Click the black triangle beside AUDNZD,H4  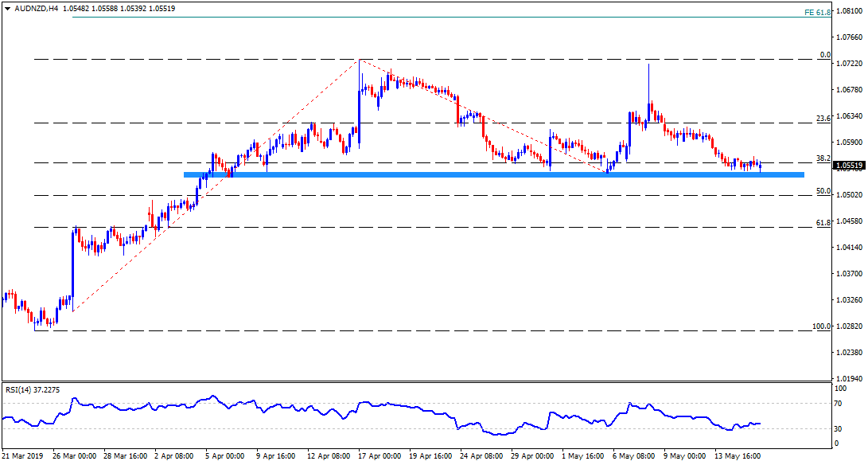pos(7,8)
